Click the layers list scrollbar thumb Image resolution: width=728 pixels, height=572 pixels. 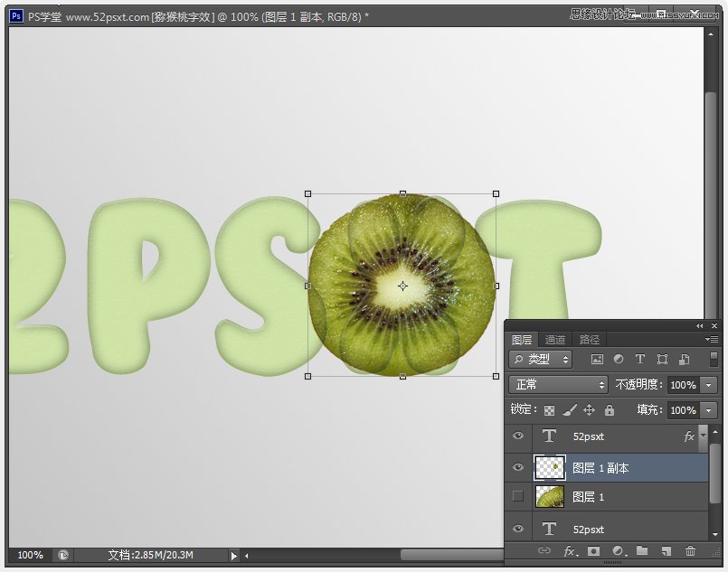coord(715,473)
